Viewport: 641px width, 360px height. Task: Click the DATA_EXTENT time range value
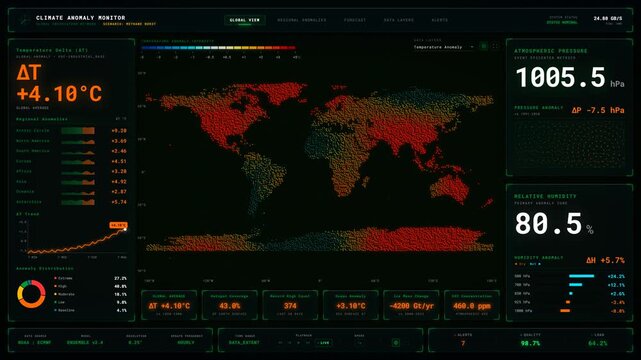(x=244, y=342)
